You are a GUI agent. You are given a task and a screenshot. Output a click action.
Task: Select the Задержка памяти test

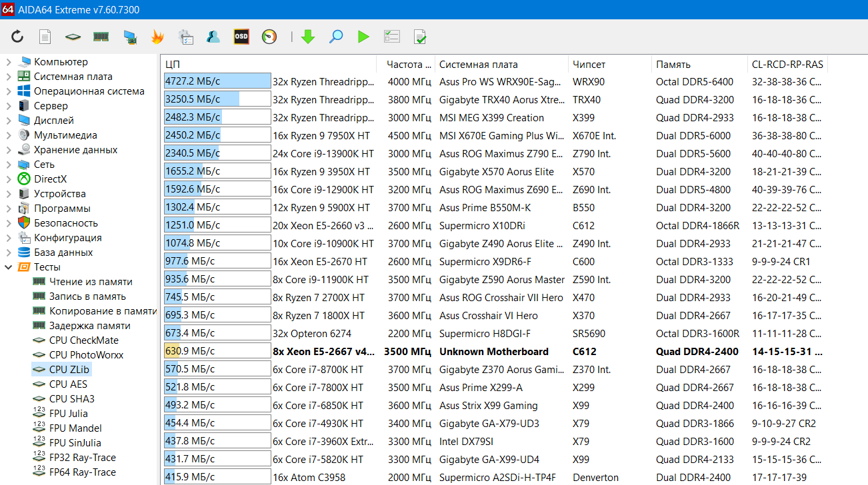[x=89, y=326]
